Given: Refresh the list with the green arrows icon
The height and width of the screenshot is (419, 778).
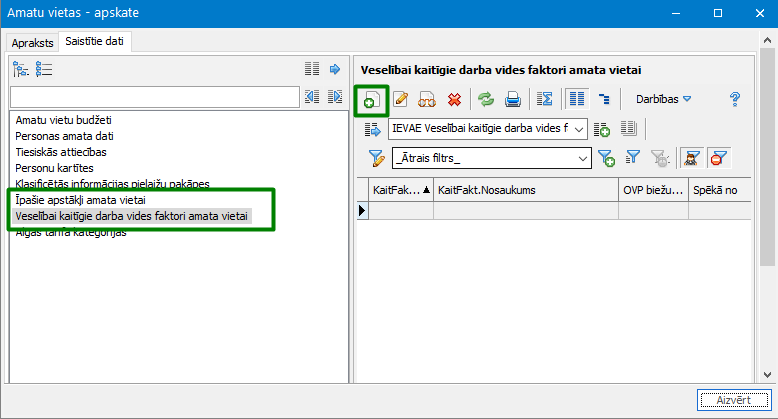Looking at the screenshot, I should [x=486, y=99].
